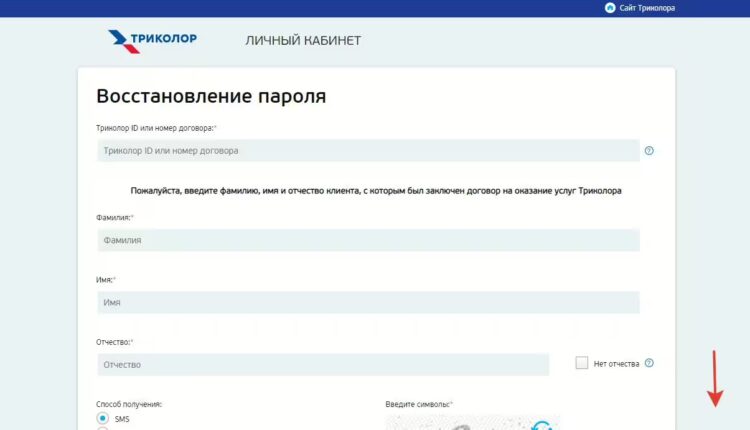Open the Сайт Триколора link
750x430 pixels.
647,8
